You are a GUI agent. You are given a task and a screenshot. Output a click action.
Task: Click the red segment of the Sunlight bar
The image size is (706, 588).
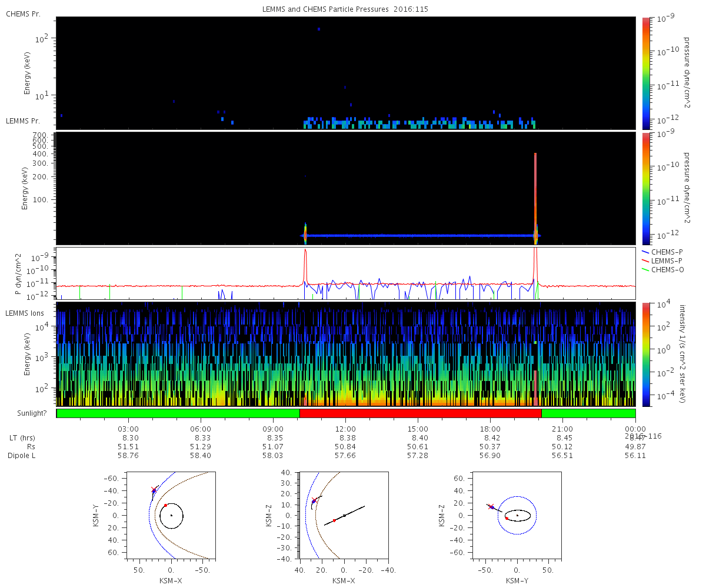[420, 413]
